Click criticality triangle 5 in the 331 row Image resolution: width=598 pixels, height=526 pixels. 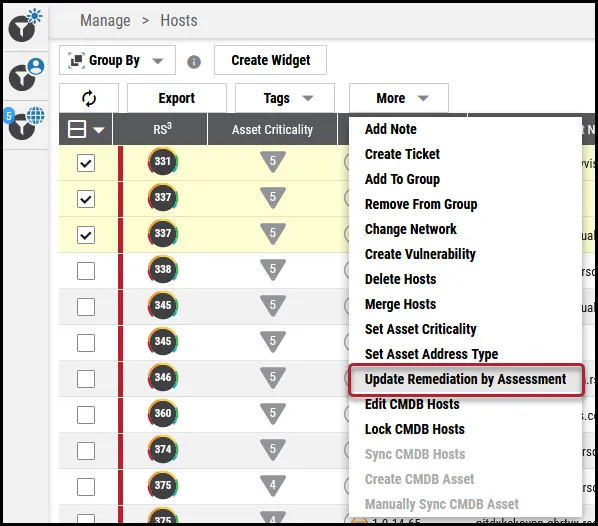[273, 162]
